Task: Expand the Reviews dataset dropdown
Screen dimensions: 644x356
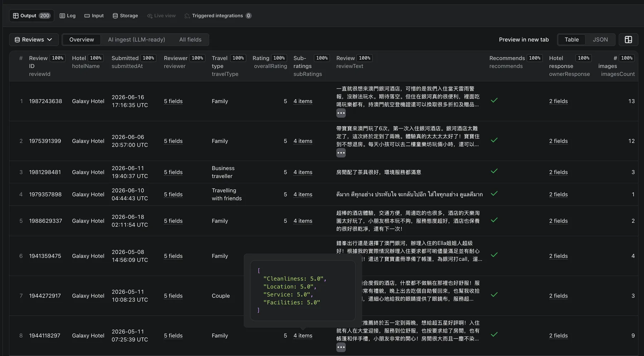Action: coord(33,40)
